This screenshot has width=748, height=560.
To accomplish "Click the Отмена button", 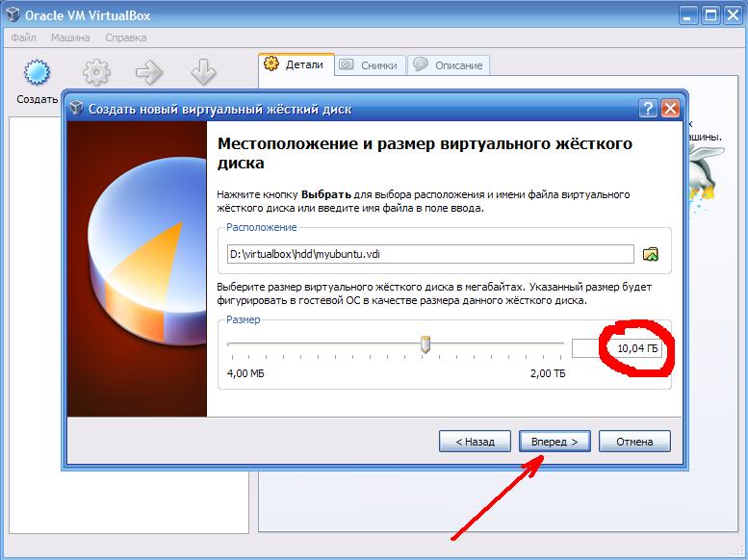I will coord(634,442).
